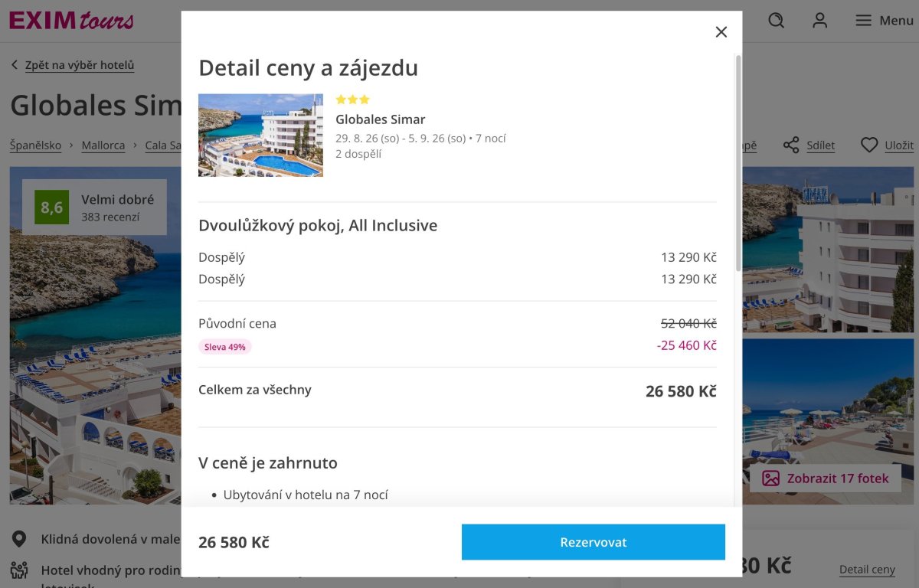Click the location pin icon by Klidná dovolená
The image size is (919, 588).
click(x=19, y=539)
